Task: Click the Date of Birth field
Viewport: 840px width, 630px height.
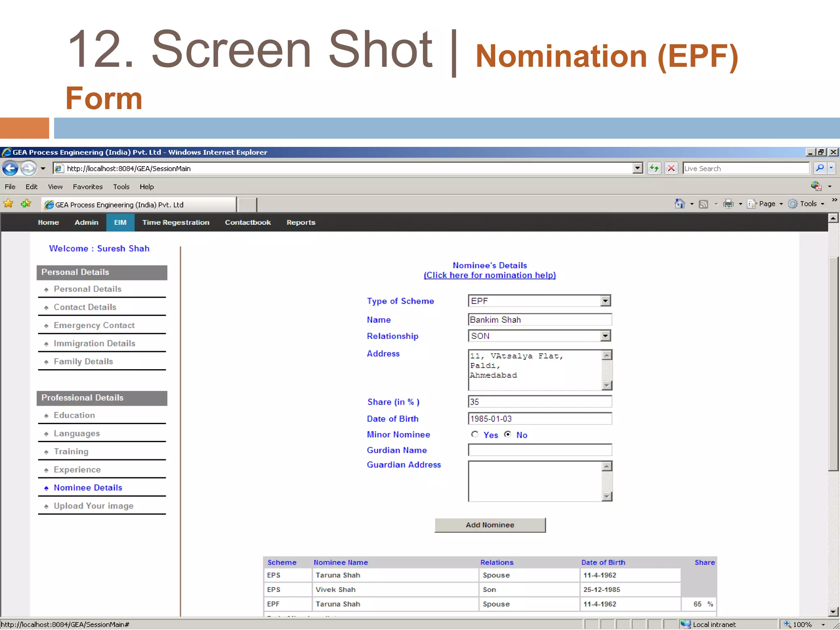Action: tap(540, 419)
